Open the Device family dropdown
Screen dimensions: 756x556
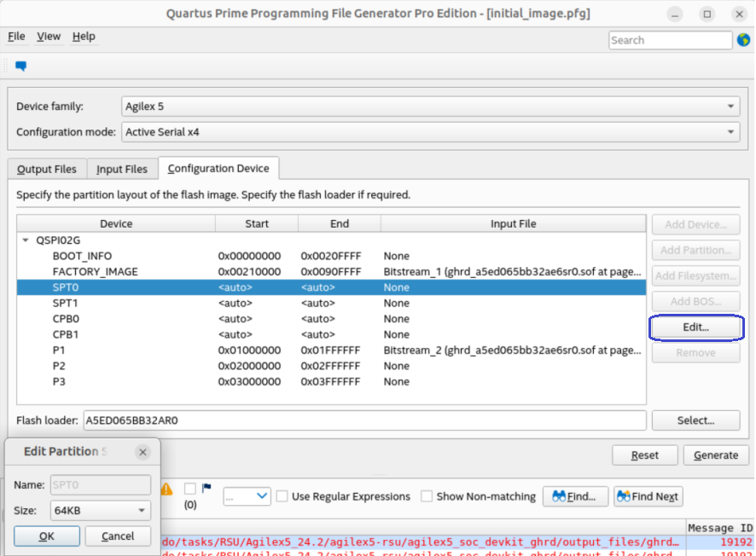(430, 107)
